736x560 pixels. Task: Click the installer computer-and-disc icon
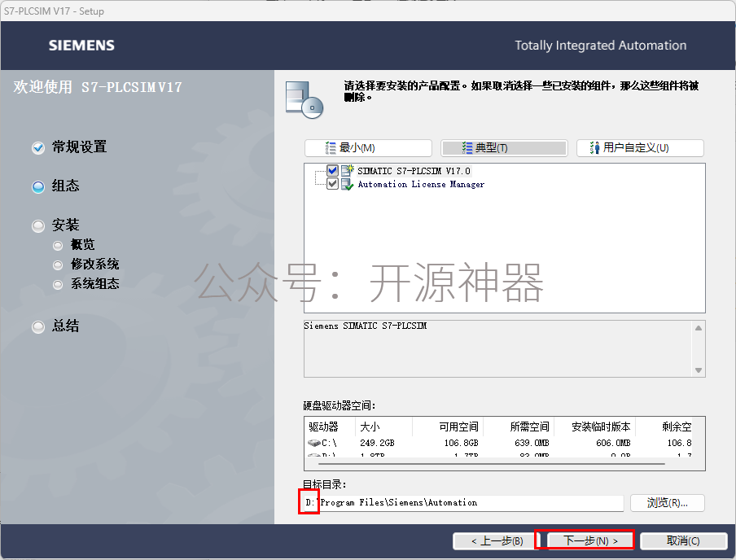pos(304,99)
